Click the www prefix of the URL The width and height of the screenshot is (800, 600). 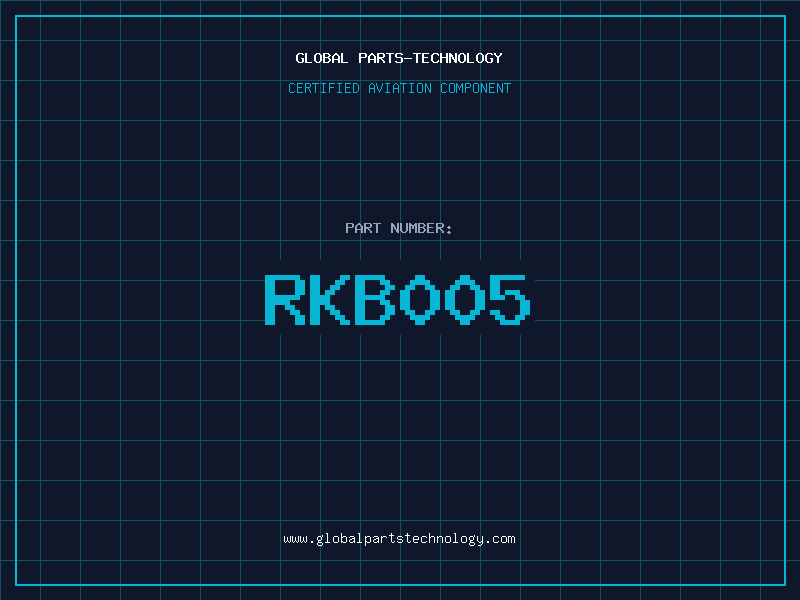295,539
